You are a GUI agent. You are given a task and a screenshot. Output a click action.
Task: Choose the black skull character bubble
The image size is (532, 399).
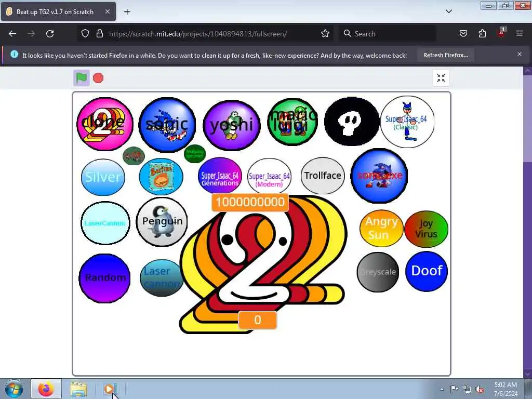coord(352,121)
